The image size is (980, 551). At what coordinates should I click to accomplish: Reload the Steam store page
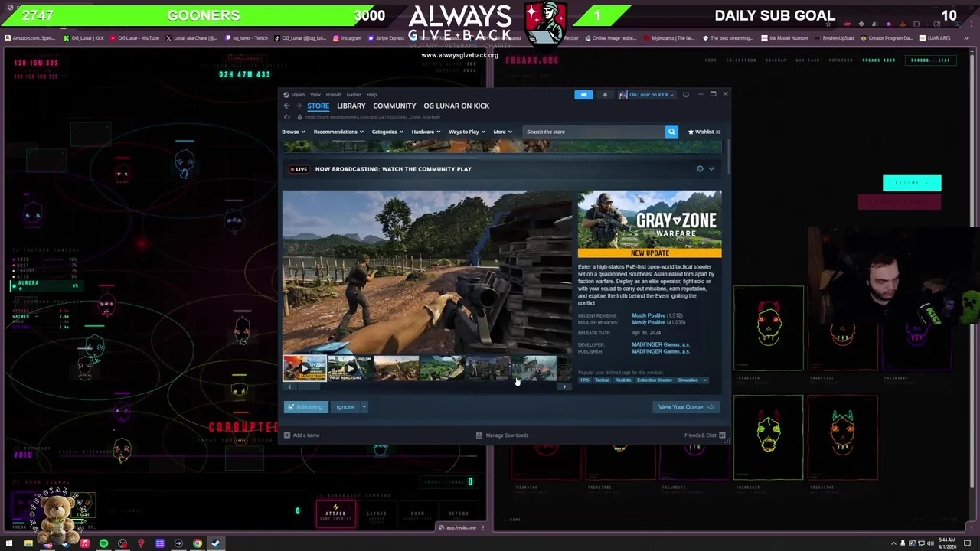[287, 117]
